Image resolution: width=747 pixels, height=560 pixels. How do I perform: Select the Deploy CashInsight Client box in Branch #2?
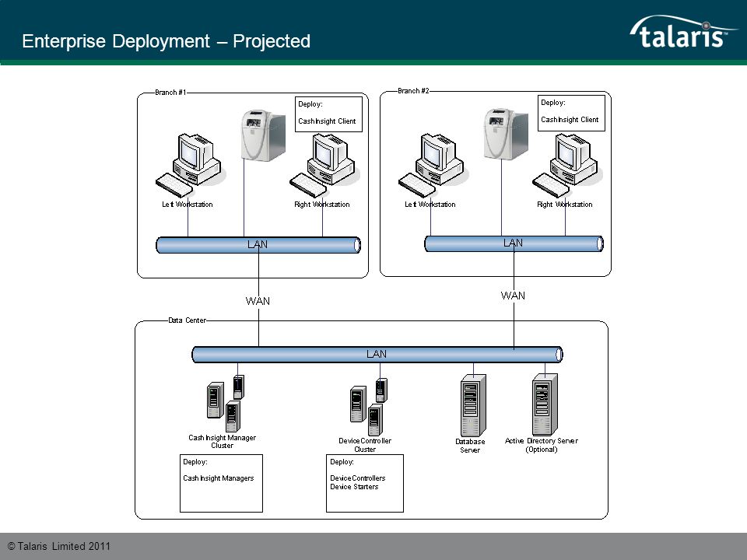(571, 113)
